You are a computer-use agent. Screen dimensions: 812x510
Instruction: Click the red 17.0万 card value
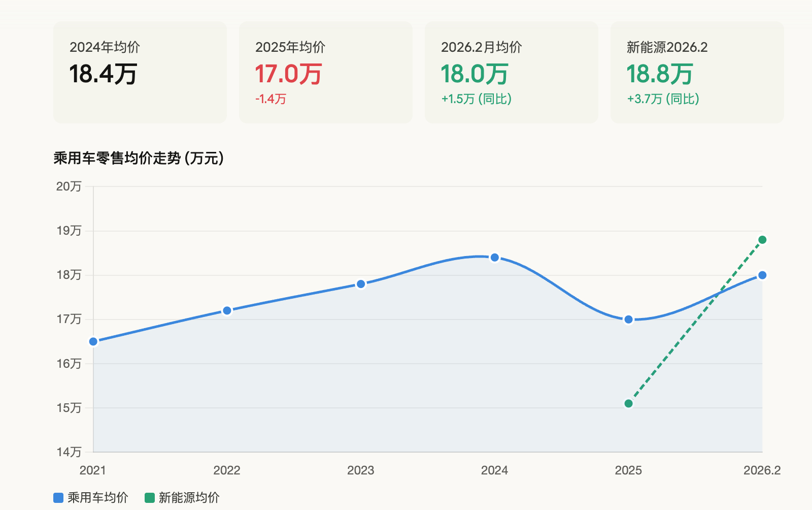[288, 74]
